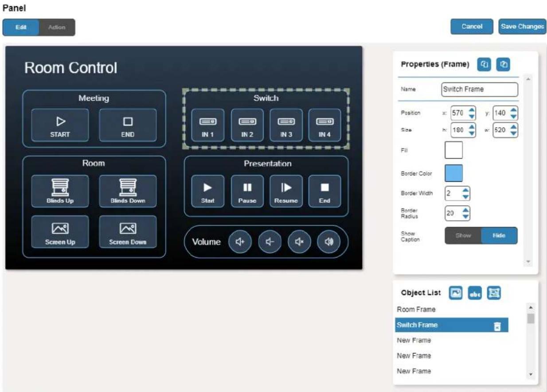The width and height of the screenshot is (547, 392).
Task: Click the Room Control title text
Action: 71,68
